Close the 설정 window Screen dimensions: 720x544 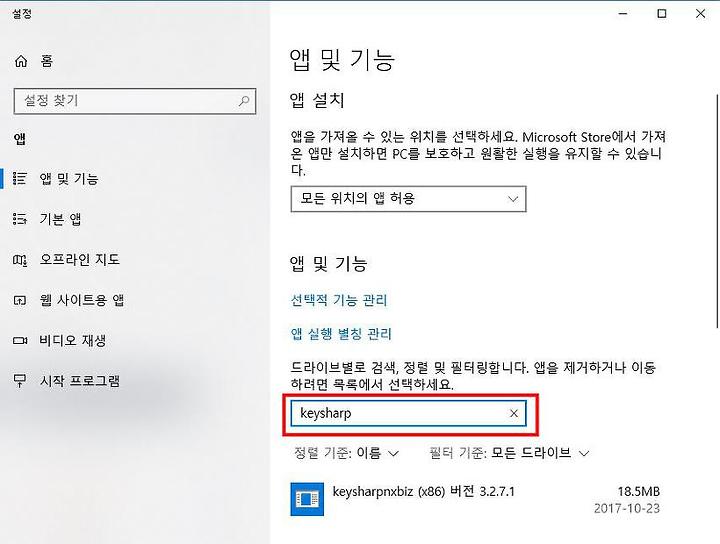click(700, 14)
